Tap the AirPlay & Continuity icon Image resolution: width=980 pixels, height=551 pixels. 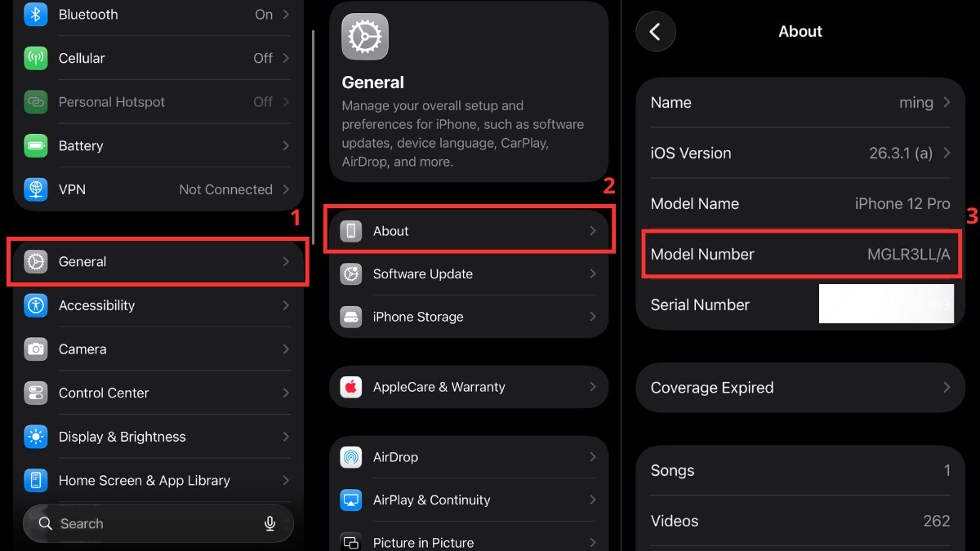pos(351,500)
